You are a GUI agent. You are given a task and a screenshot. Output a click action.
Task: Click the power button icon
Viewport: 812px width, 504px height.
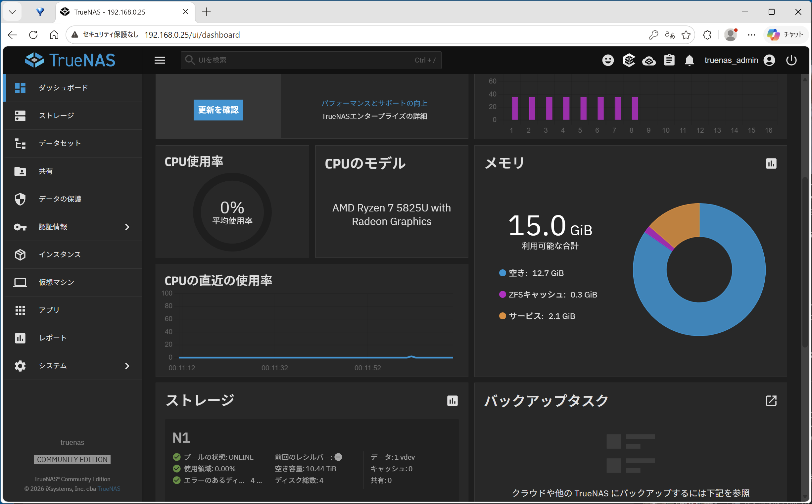coord(791,60)
